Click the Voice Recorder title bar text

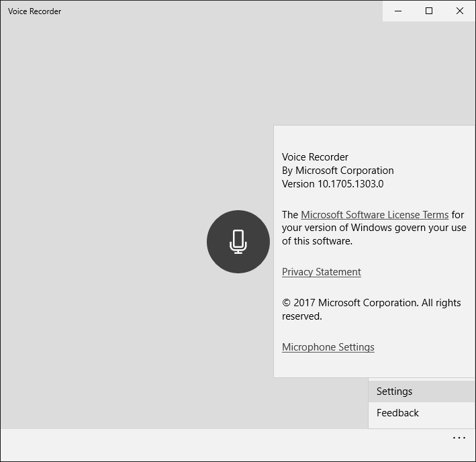tap(34, 11)
